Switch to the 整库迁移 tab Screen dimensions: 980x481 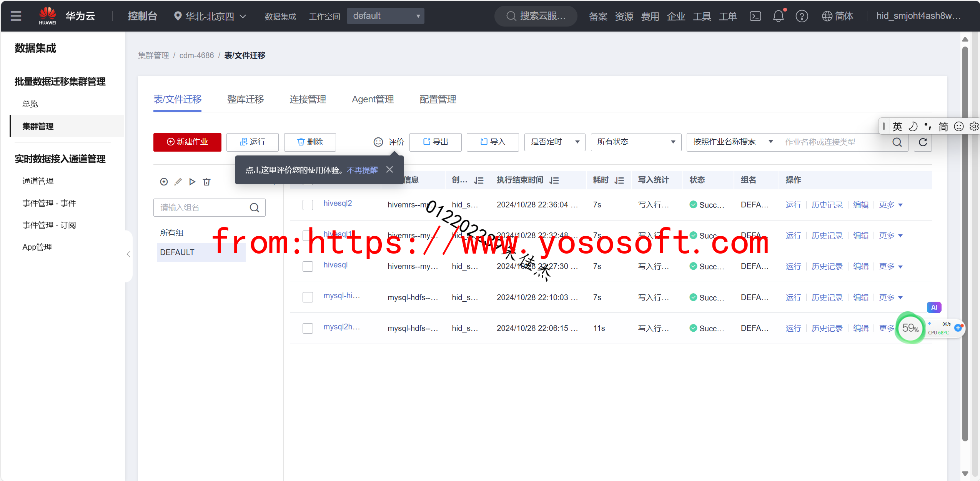245,99
